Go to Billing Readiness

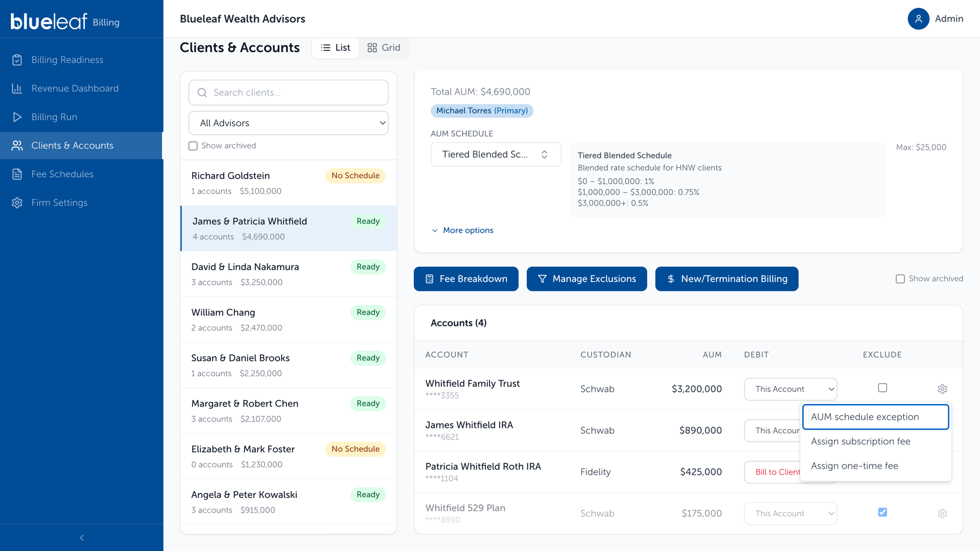[82, 60]
